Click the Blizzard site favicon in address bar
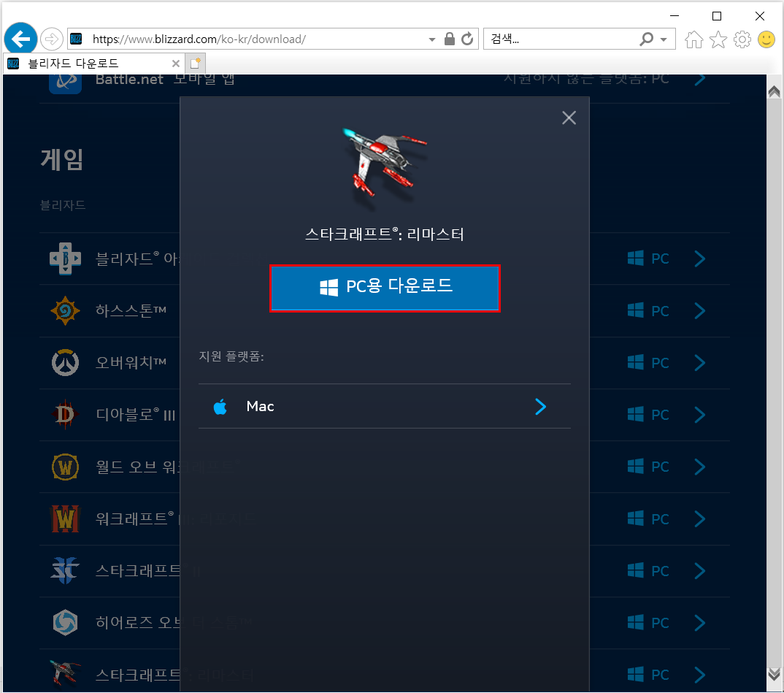Viewport: 784px width, 693px height. [x=76, y=39]
